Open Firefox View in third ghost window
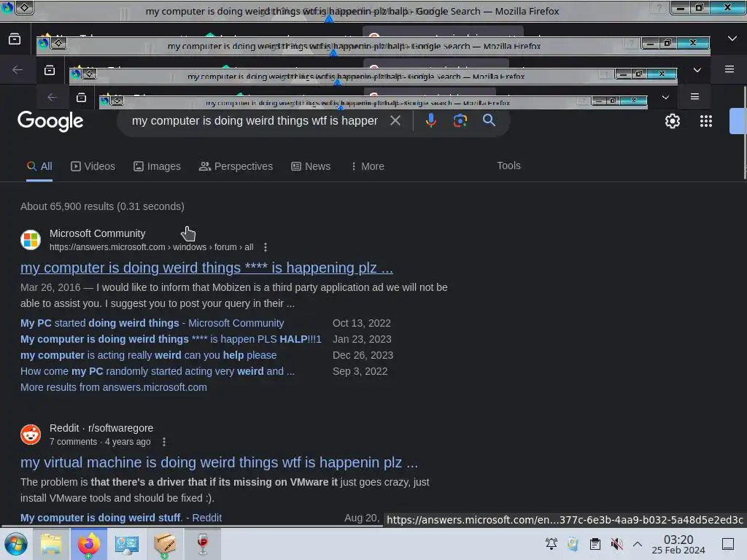Image resolution: width=747 pixels, height=560 pixels. click(x=82, y=97)
